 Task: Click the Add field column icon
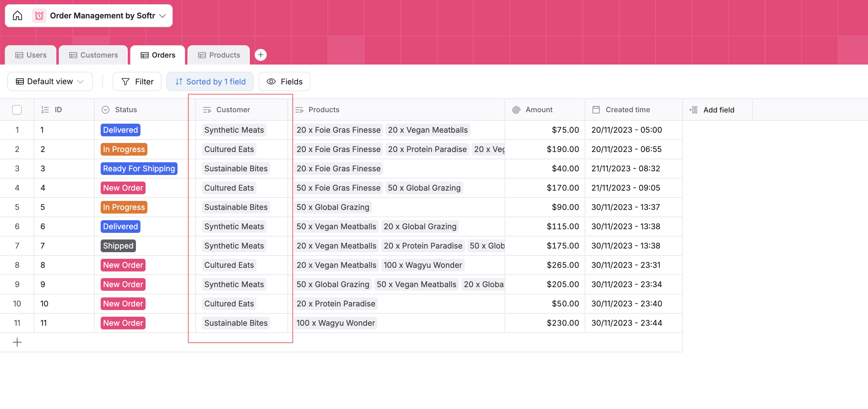pos(693,109)
